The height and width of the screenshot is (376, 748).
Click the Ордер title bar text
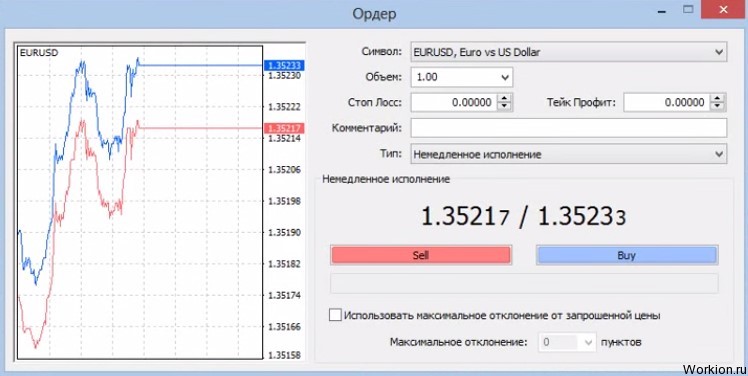(374, 14)
